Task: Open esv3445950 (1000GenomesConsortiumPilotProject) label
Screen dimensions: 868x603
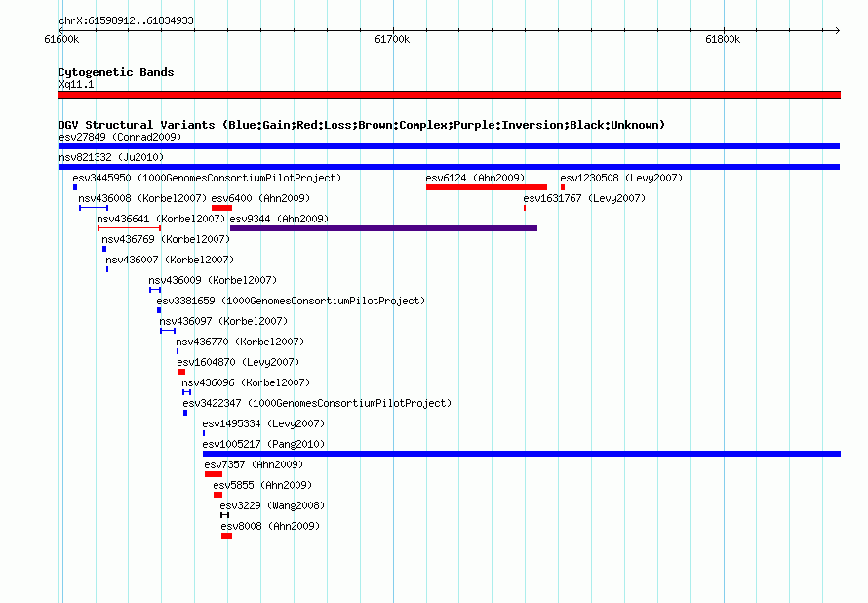Action: click(x=207, y=178)
